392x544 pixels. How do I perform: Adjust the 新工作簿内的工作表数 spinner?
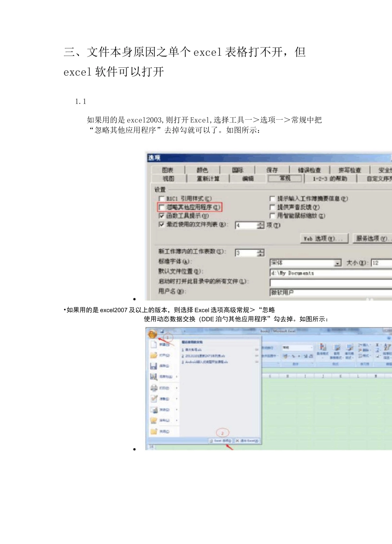[x=260, y=253]
